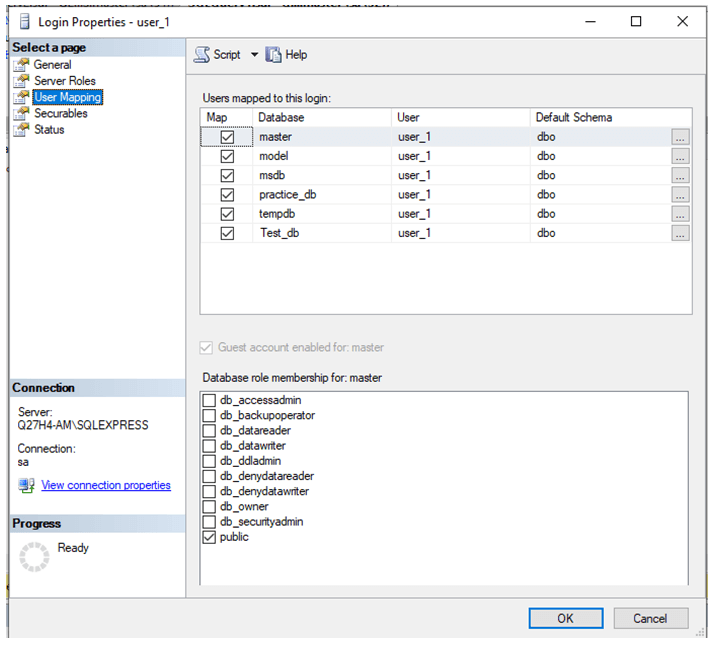Image resolution: width=715 pixels, height=645 pixels.
Task: Open View connection properties link
Action: coord(105,485)
